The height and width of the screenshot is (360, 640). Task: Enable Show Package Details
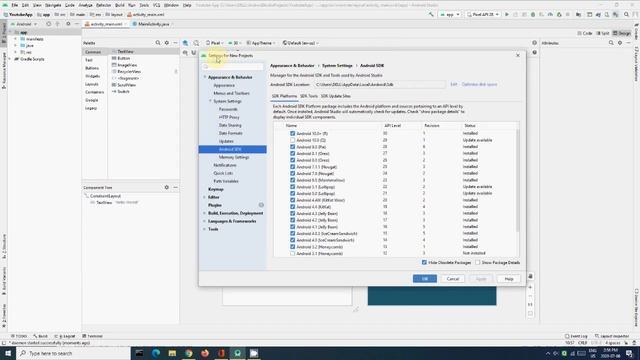478,262
